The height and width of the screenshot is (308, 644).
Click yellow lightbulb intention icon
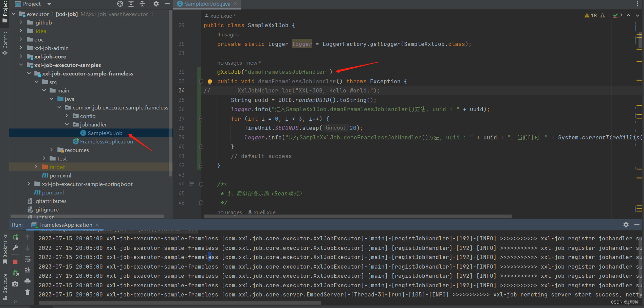210,82
